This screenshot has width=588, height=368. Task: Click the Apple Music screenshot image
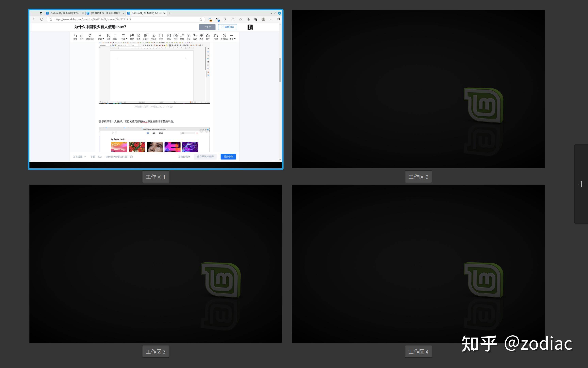154,140
